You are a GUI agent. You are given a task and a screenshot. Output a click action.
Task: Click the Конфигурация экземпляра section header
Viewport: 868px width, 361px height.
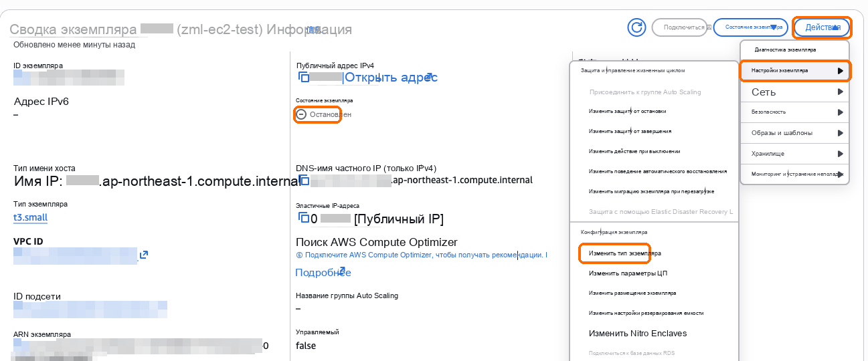coord(614,232)
